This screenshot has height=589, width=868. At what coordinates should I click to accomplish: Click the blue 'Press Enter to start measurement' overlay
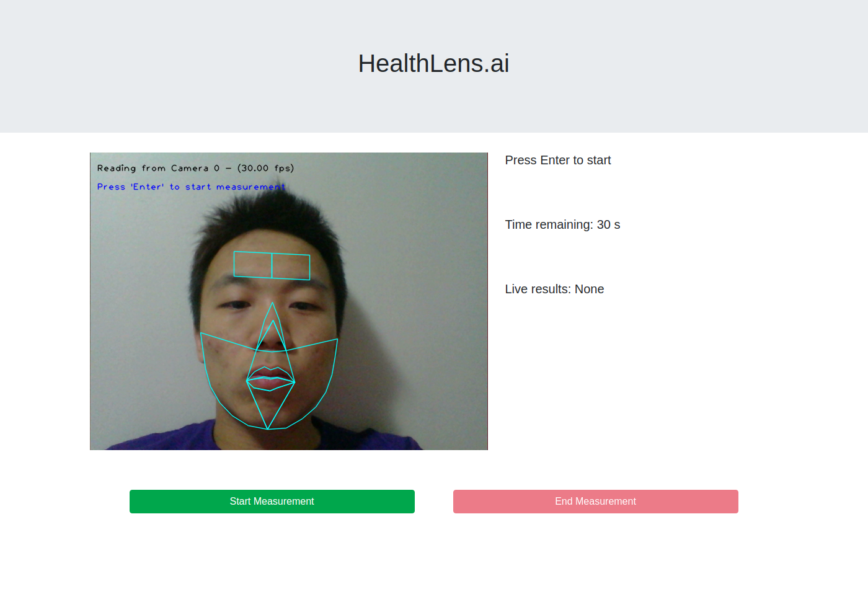pos(191,187)
